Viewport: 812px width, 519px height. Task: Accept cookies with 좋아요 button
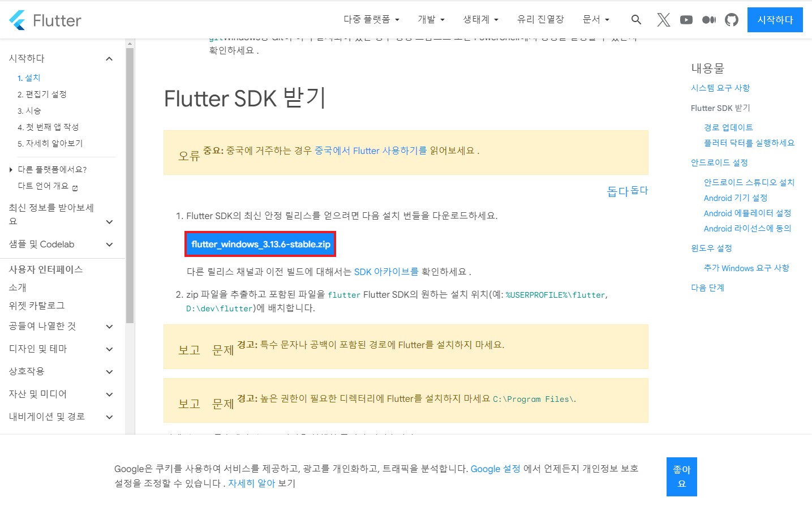pyautogui.click(x=682, y=477)
